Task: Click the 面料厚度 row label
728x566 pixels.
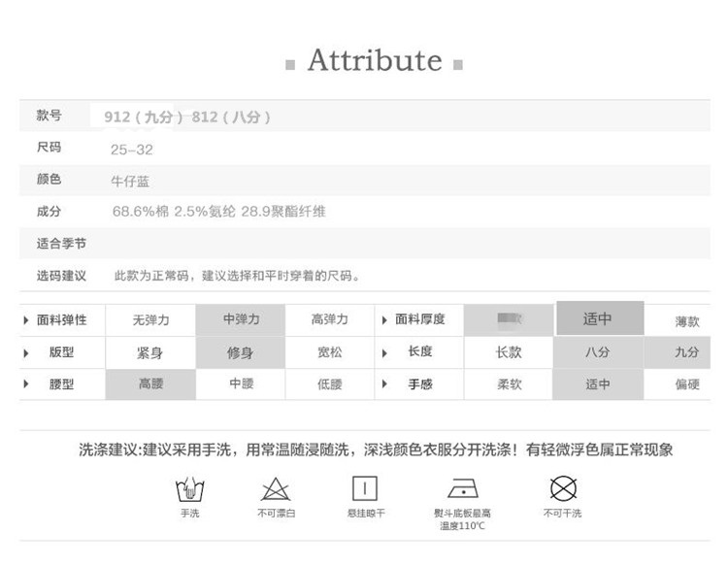Action: point(420,319)
